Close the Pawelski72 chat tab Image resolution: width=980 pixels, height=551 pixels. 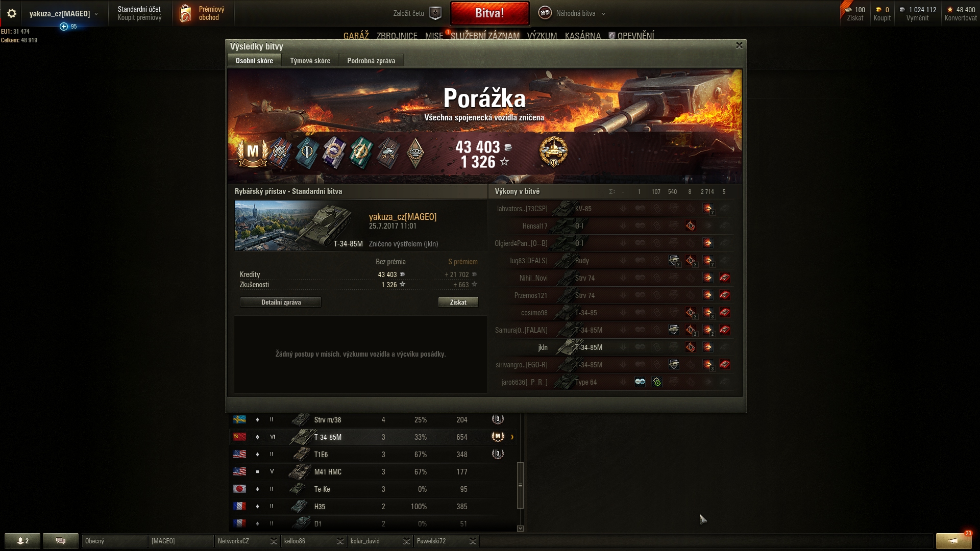pyautogui.click(x=473, y=541)
